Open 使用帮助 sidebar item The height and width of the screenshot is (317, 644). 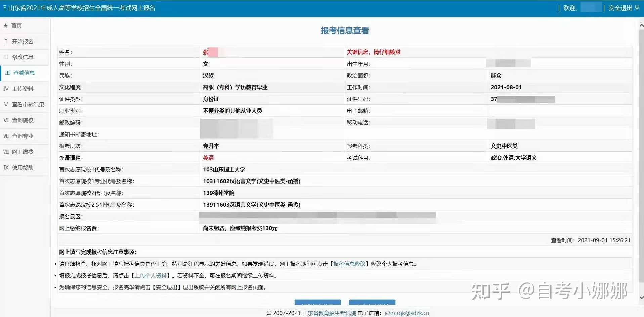pos(25,167)
